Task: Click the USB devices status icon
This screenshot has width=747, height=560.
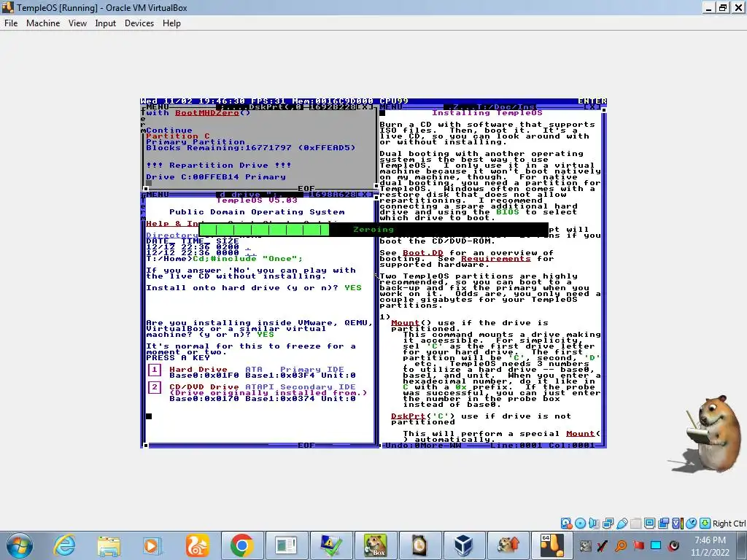Action: coord(622,524)
